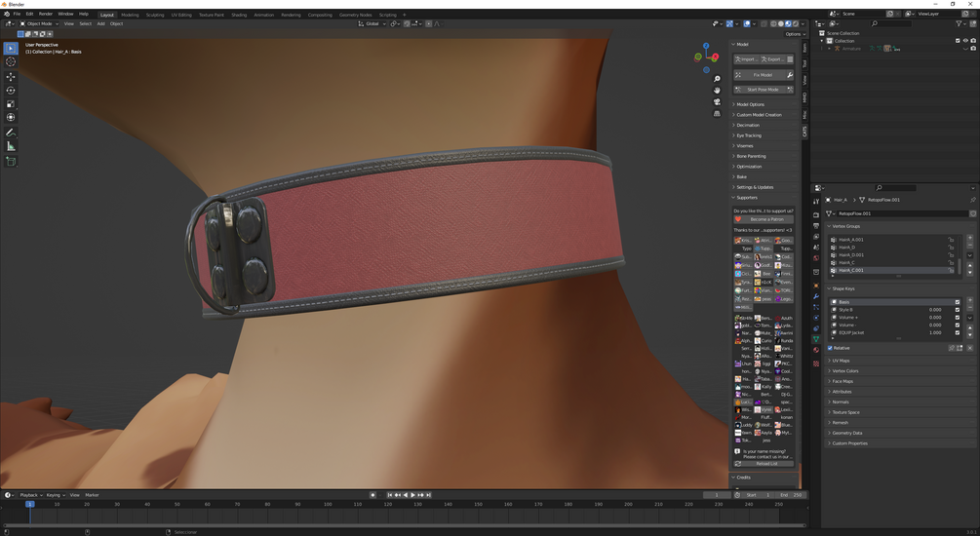
Task: Expand the Decimation panel
Action: pos(748,126)
